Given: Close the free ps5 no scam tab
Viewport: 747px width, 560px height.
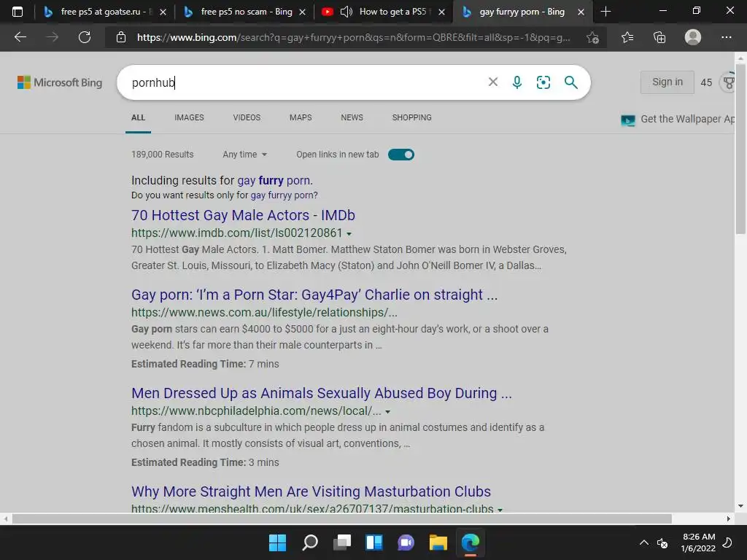Looking at the screenshot, I should pos(302,12).
